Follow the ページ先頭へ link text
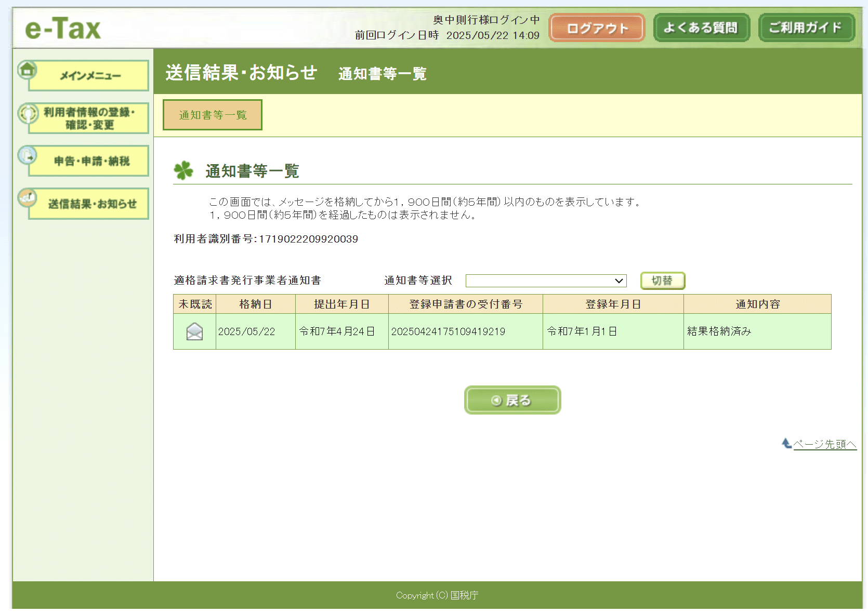This screenshot has height=613, width=868. click(824, 444)
